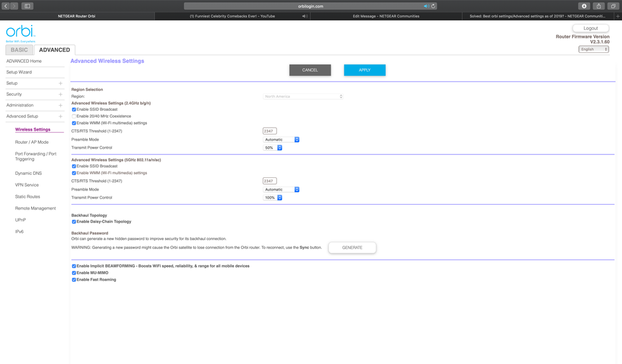Open Port Forwarding / Port Triggering page
This screenshot has height=364, width=622.
[35, 156]
